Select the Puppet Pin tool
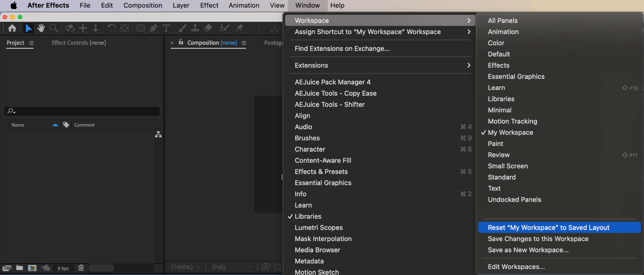Image resolution: width=644 pixels, height=275 pixels. pyautogui.click(x=240, y=28)
